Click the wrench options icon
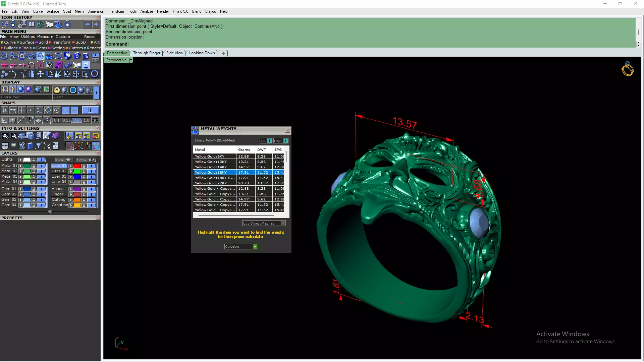This screenshot has width=644, height=362. click(x=13, y=136)
